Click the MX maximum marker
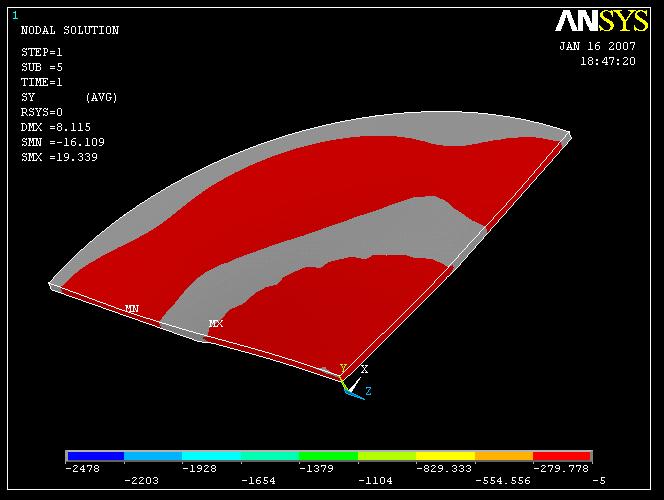The width and height of the screenshot is (664, 500). tap(216, 324)
